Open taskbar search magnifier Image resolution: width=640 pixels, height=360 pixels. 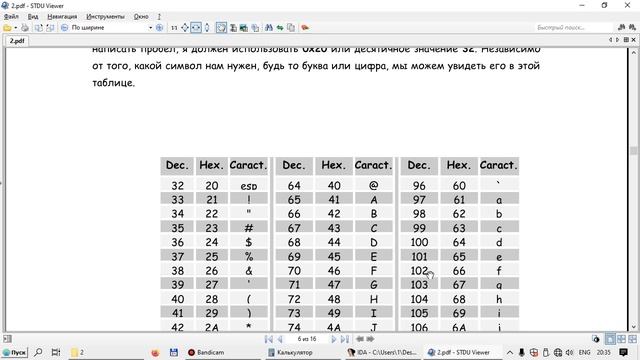click(38, 352)
